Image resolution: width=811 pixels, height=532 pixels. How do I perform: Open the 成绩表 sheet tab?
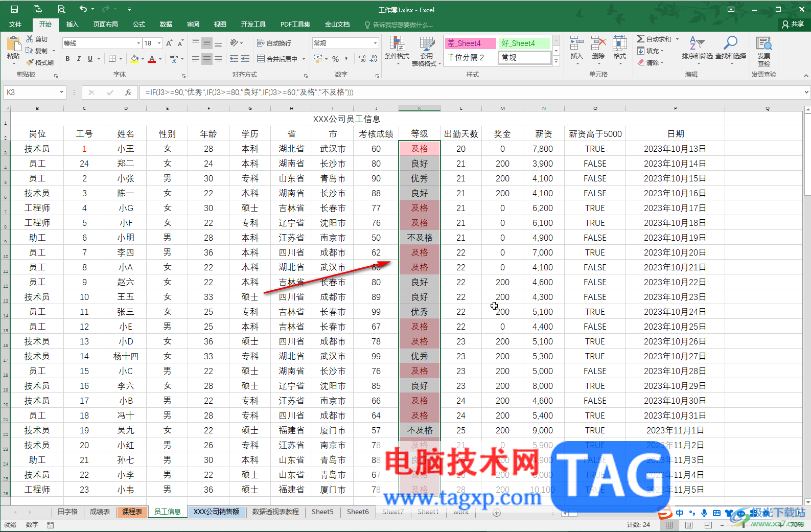click(x=100, y=512)
